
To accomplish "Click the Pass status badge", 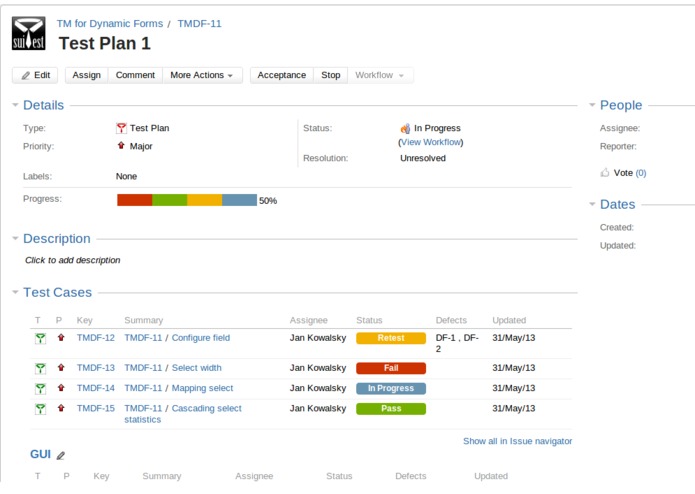I will point(391,408).
